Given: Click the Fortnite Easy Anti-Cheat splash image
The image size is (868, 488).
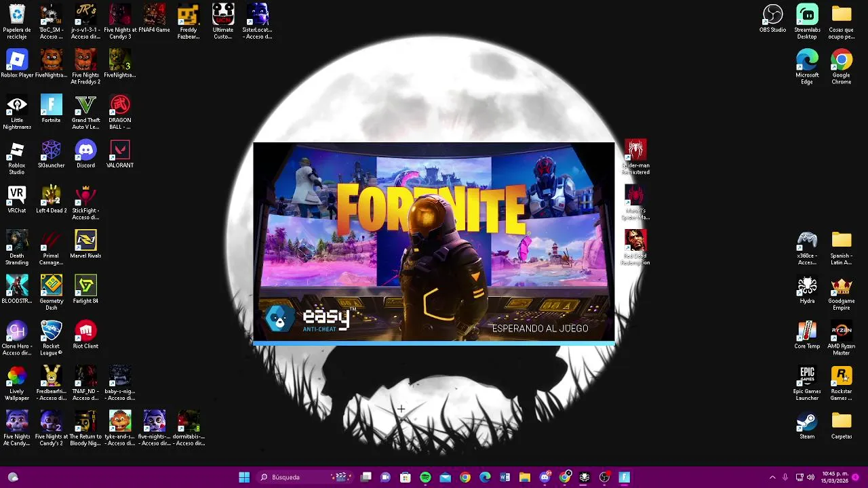Looking at the screenshot, I should click(x=434, y=243).
